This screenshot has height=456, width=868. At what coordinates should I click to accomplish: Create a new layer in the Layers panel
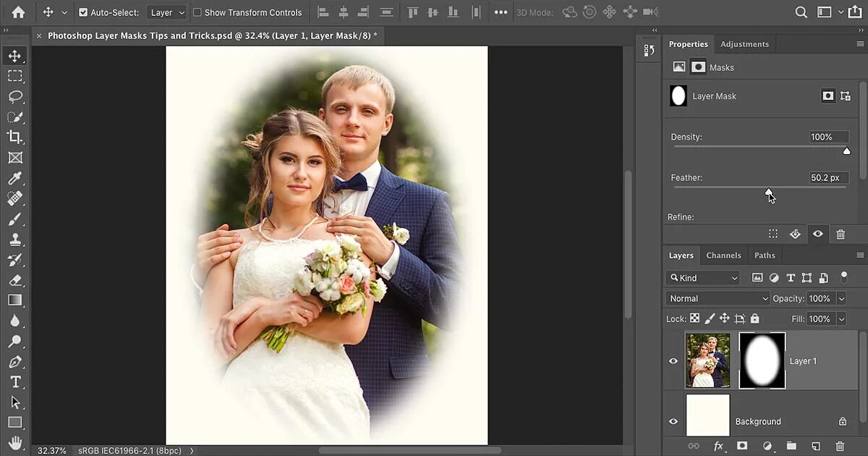tap(817, 447)
